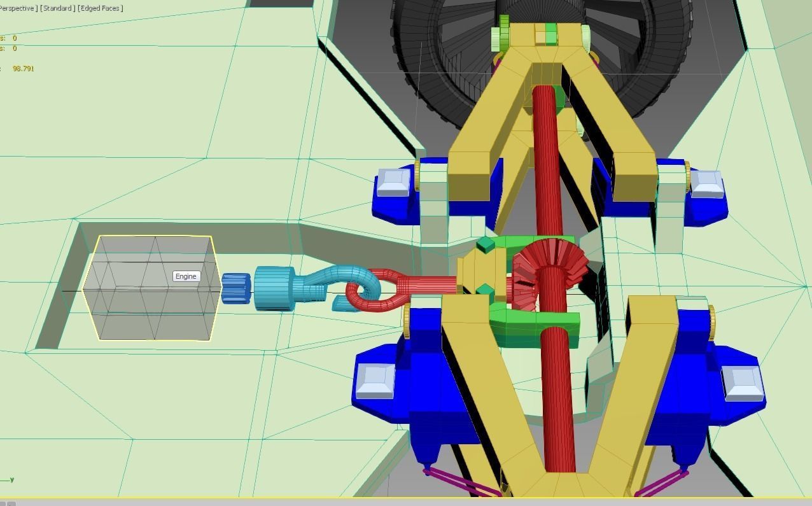Viewport: 812px width, 506px height.
Task: Open the [Edged Faces] viewport display menu
Action: (101, 8)
